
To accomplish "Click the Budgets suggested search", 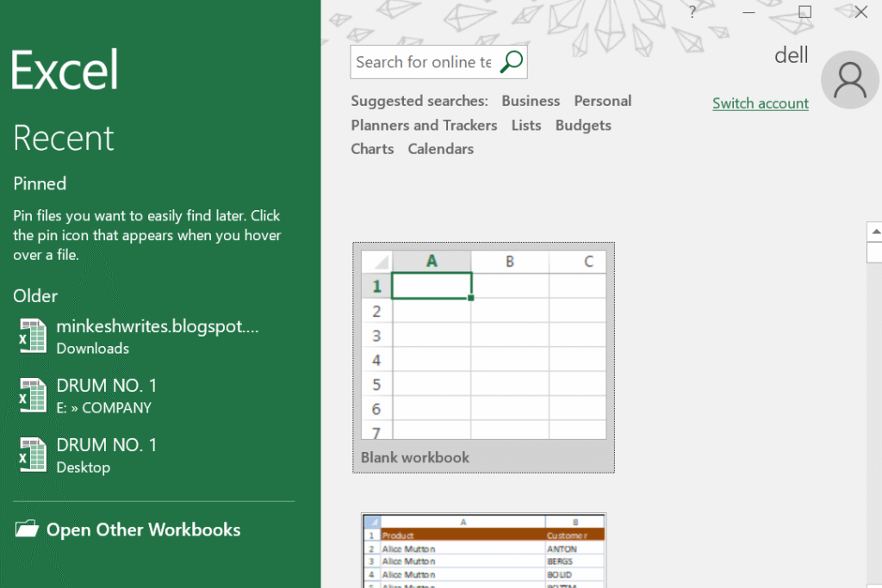I will coord(583,125).
